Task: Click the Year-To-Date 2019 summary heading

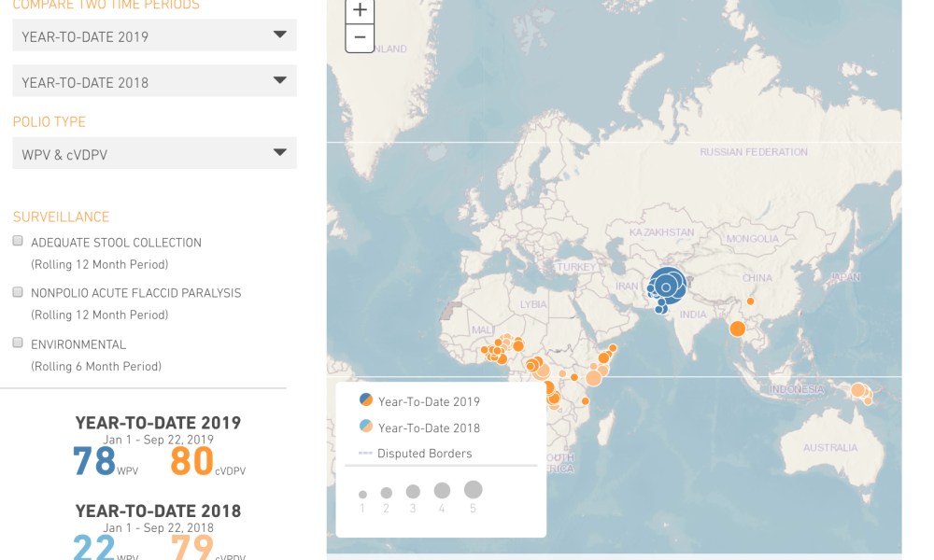Action: [x=158, y=423]
